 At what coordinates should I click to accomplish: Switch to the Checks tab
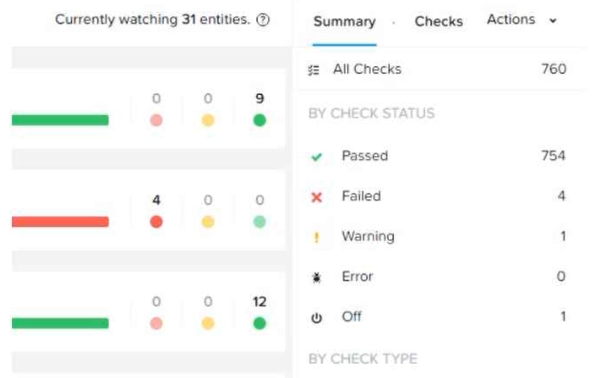point(439,22)
